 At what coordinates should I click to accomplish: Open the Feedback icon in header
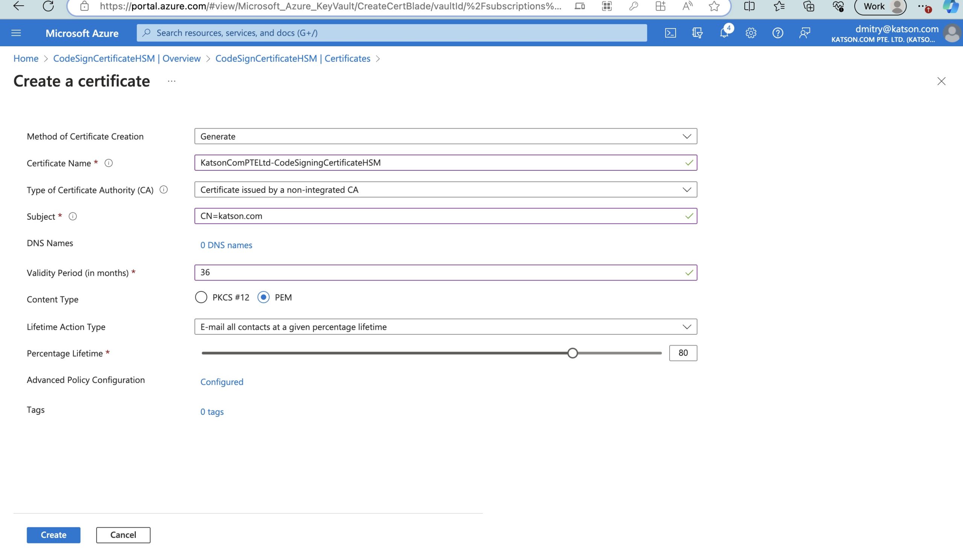[804, 33]
